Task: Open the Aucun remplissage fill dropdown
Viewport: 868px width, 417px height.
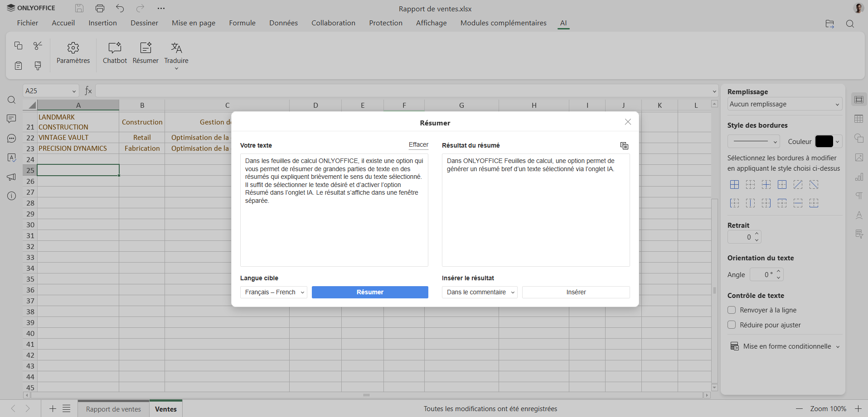Action: pos(785,104)
